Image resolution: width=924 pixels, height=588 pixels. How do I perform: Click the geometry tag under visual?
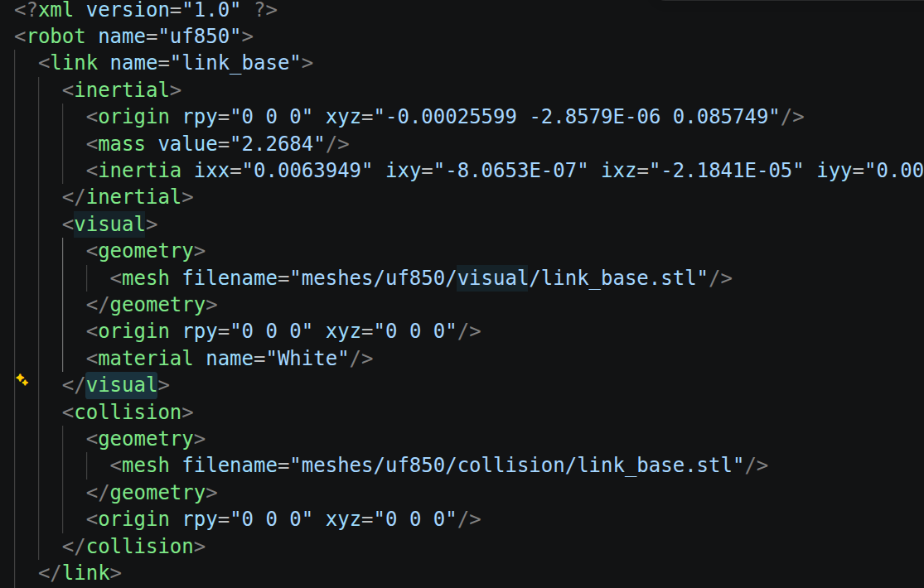point(146,250)
